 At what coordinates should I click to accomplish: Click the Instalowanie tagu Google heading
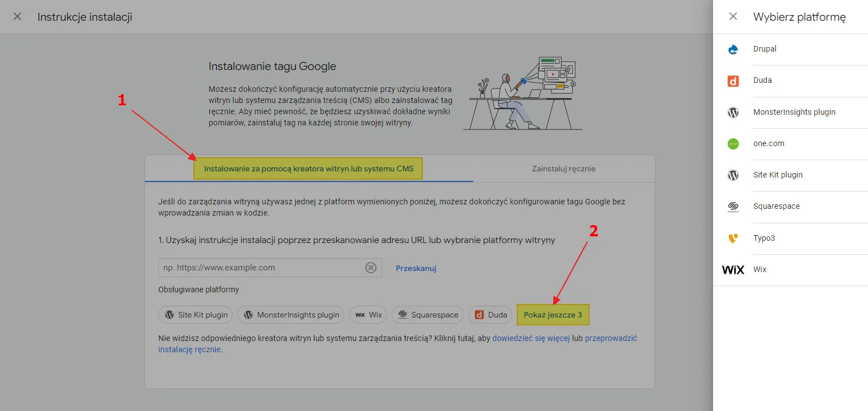pos(272,66)
